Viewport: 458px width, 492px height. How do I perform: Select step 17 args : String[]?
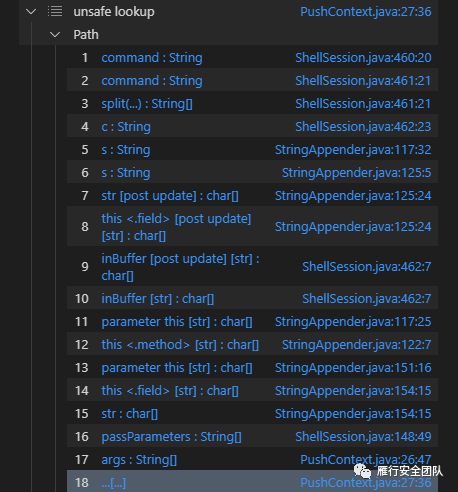click(x=139, y=460)
